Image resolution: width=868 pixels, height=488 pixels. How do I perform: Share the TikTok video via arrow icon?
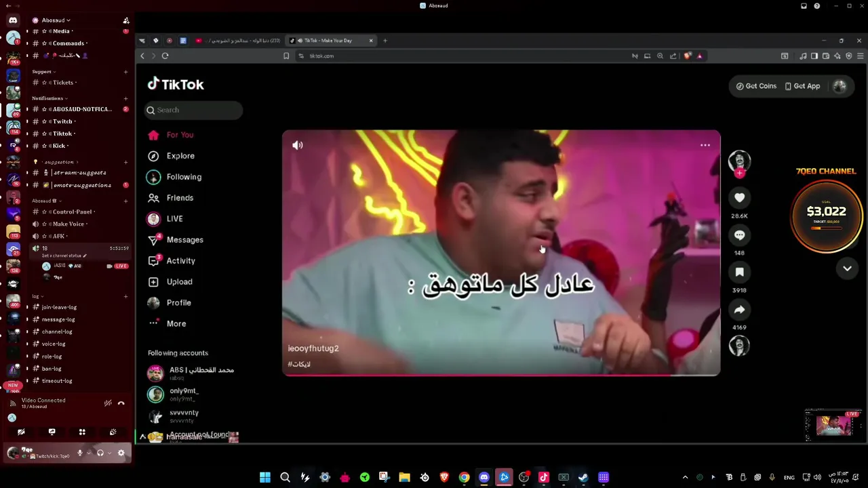(739, 310)
